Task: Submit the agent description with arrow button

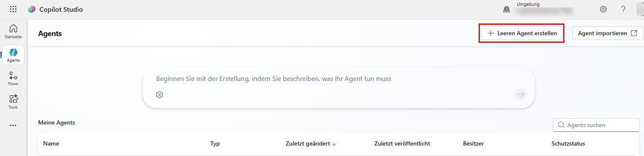Action: pos(521,95)
